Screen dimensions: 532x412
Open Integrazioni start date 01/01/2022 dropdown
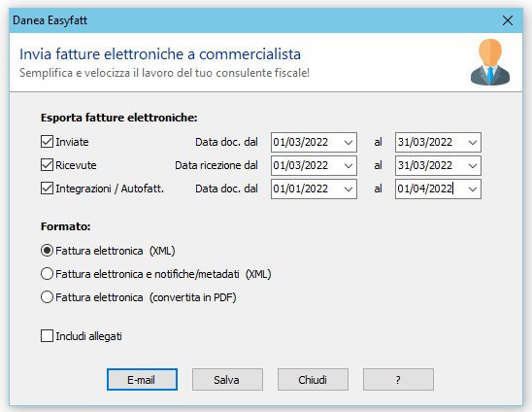click(349, 189)
